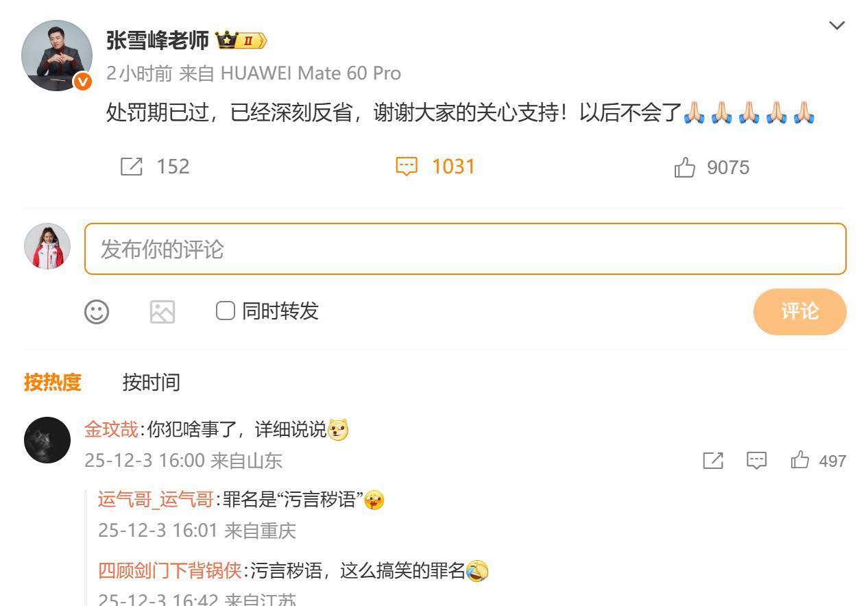Like 金玟哉's comment showing 497

click(x=799, y=460)
